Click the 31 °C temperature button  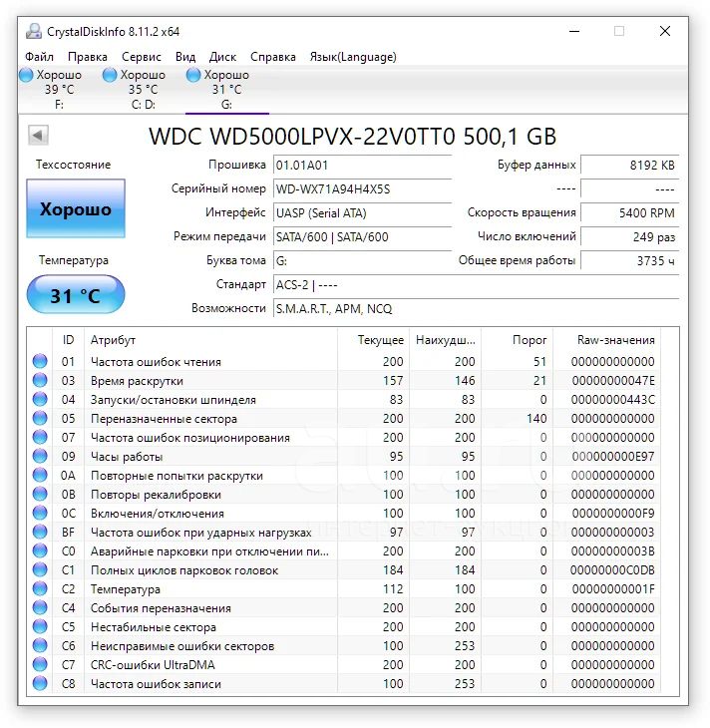coord(76,295)
